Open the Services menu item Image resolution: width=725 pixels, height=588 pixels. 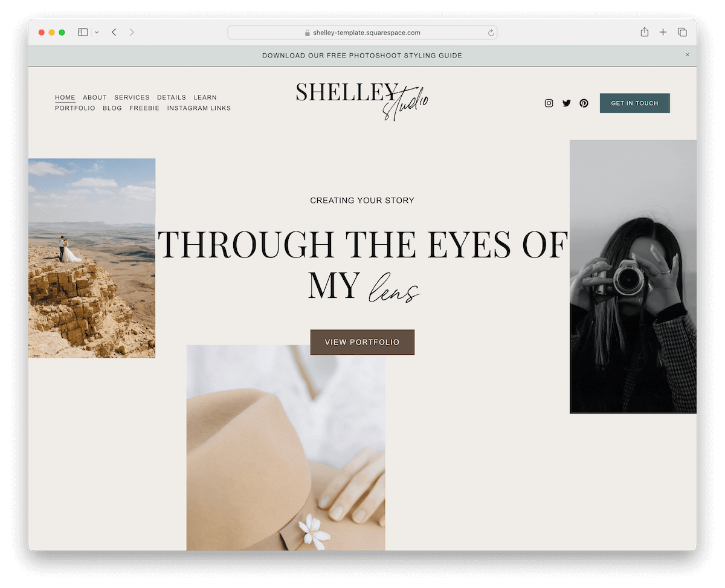coord(132,97)
